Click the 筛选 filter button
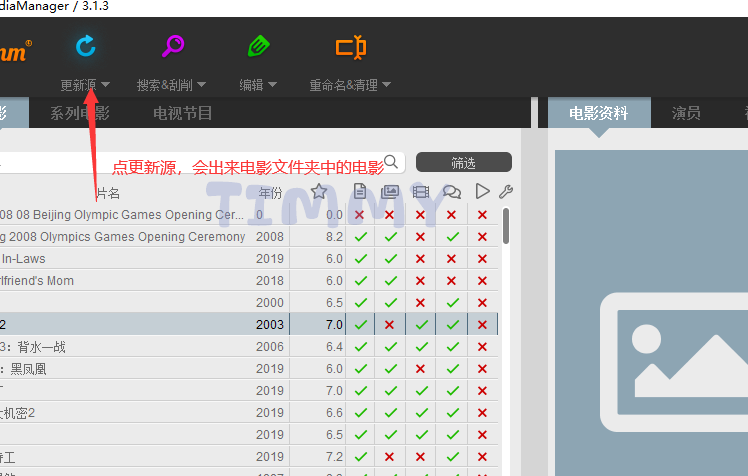Screen dimensions: 748x476 [x=464, y=163]
